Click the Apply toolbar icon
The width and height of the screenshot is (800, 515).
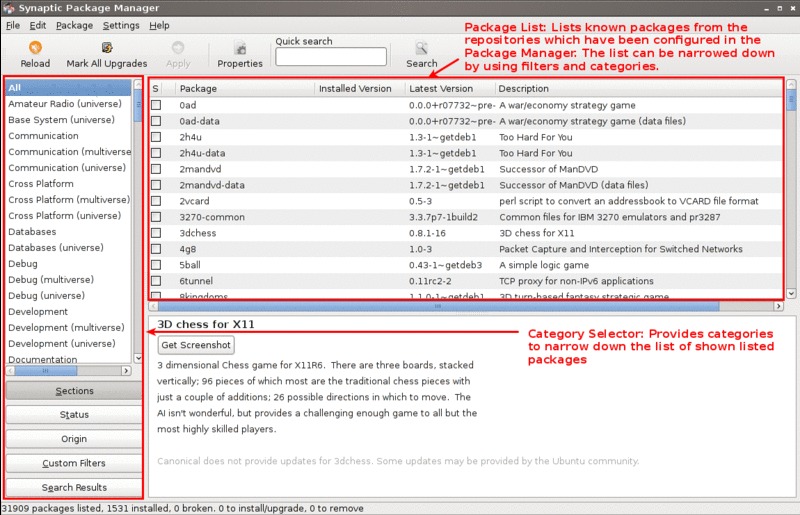(x=178, y=47)
